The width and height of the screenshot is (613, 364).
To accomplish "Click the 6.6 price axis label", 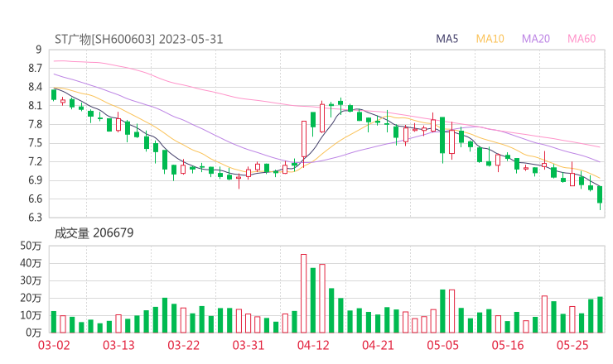I will click(35, 199).
